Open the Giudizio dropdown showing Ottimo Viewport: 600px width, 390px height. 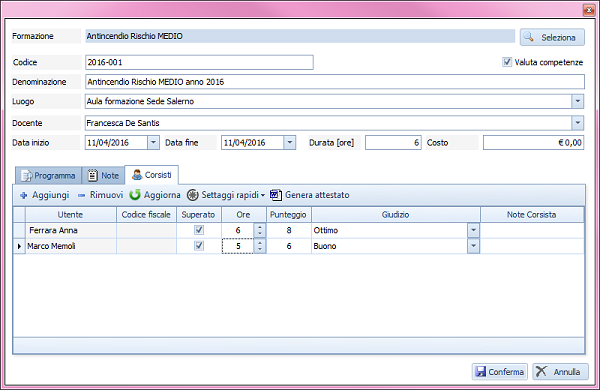(x=473, y=230)
